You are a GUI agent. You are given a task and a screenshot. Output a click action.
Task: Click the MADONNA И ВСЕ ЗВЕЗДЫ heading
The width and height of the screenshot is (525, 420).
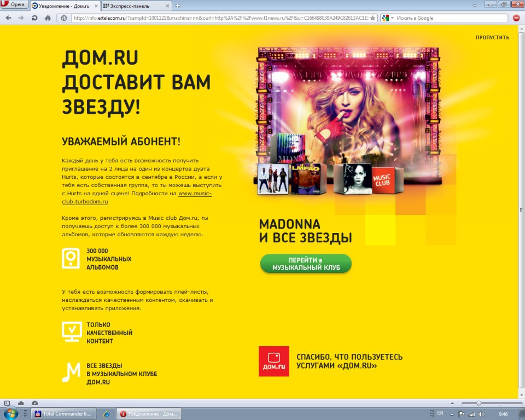[x=305, y=231]
